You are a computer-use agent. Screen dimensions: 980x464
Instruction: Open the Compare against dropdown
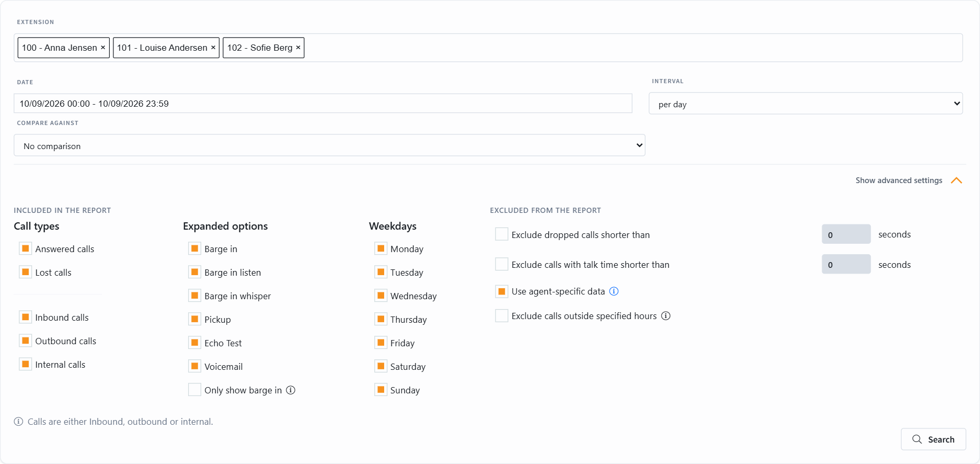329,145
